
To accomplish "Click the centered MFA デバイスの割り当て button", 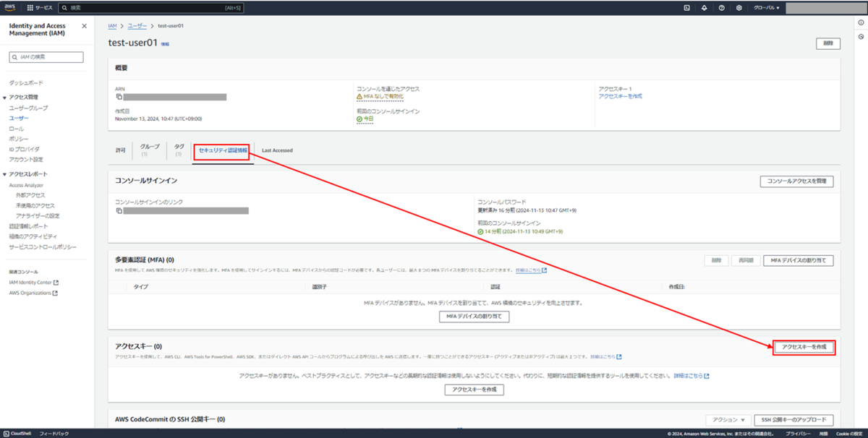I will (474, 317).
